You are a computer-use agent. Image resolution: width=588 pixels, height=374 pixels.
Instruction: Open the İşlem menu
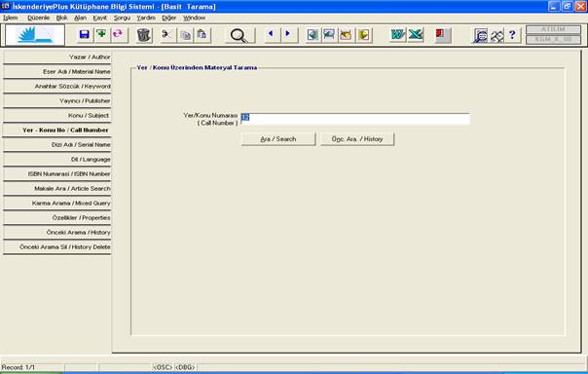[x=11, y=18]
